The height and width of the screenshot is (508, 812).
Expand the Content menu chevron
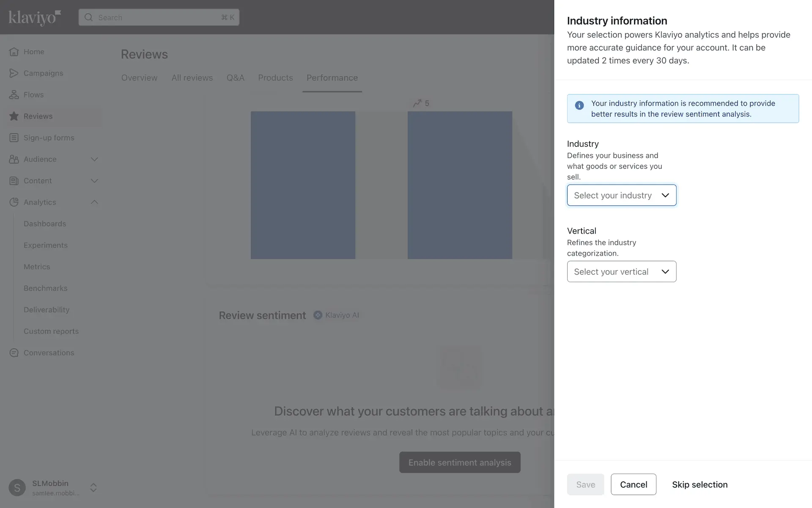pos(94,181)
